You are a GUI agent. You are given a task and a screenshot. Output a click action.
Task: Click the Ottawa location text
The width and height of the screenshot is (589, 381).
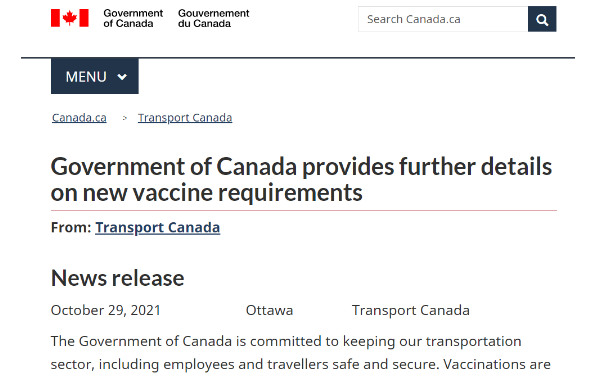[269, 310]
